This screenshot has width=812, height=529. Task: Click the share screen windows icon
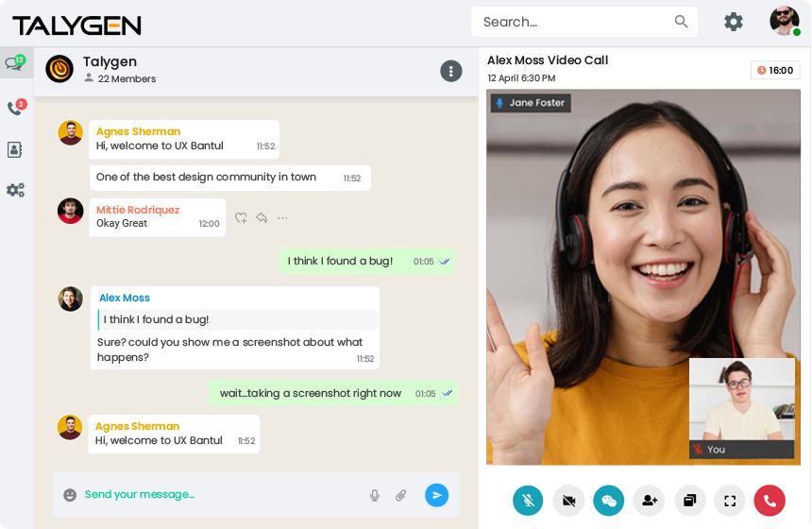pyautogui.click(x=690, y=501)
